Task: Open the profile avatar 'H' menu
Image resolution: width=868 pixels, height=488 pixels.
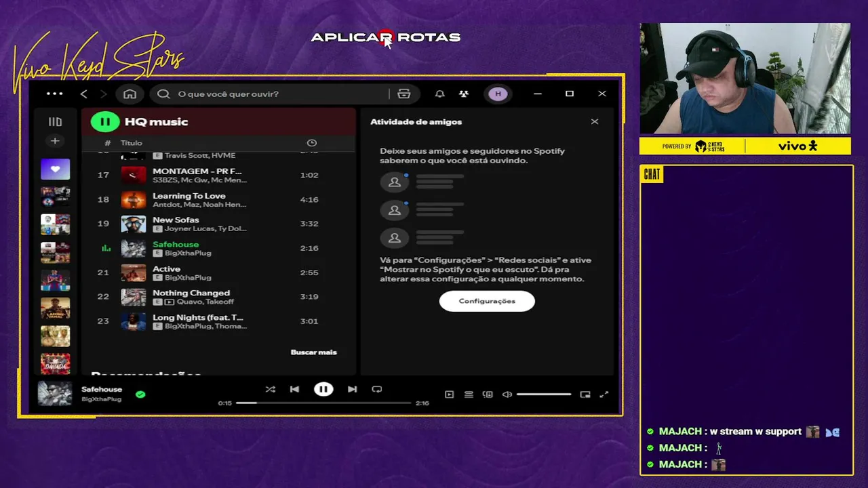Action: tap(498, 94)
